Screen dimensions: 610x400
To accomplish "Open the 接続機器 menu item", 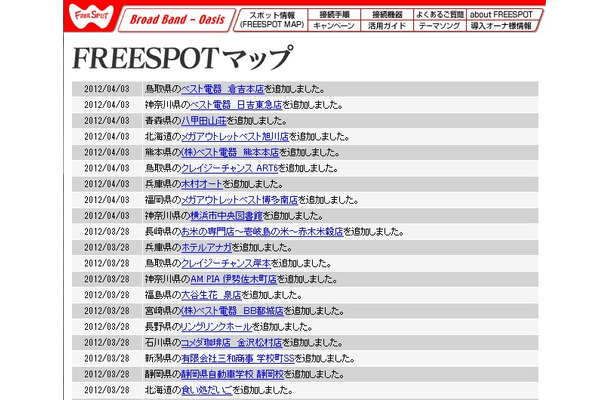I will 387,14.
